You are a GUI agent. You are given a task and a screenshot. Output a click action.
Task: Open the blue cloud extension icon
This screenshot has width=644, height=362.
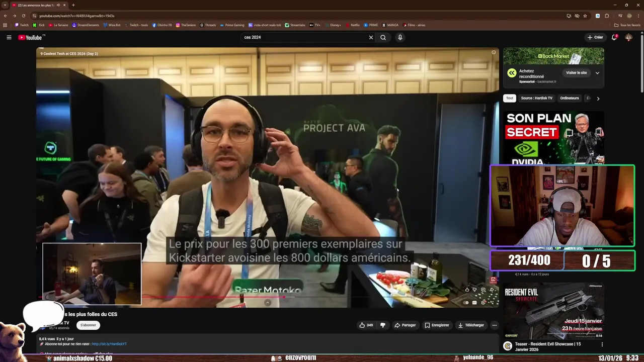tap(598, 16)
